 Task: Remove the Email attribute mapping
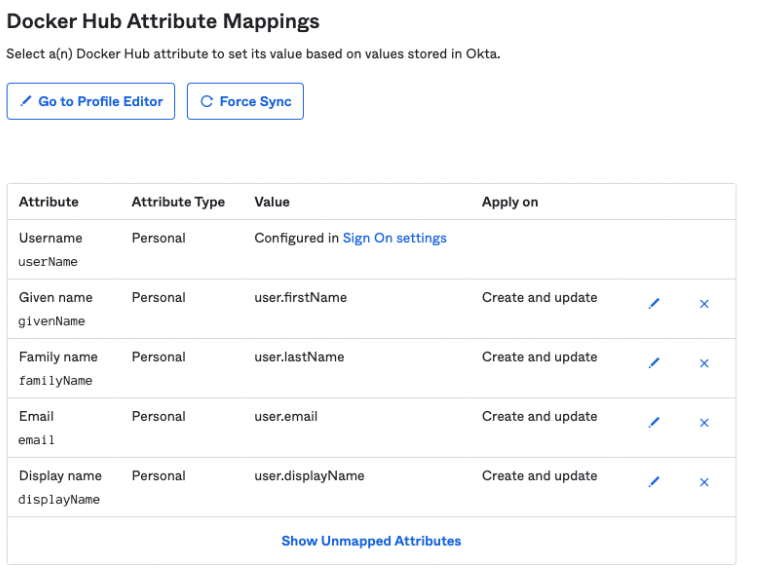[704, 423]
